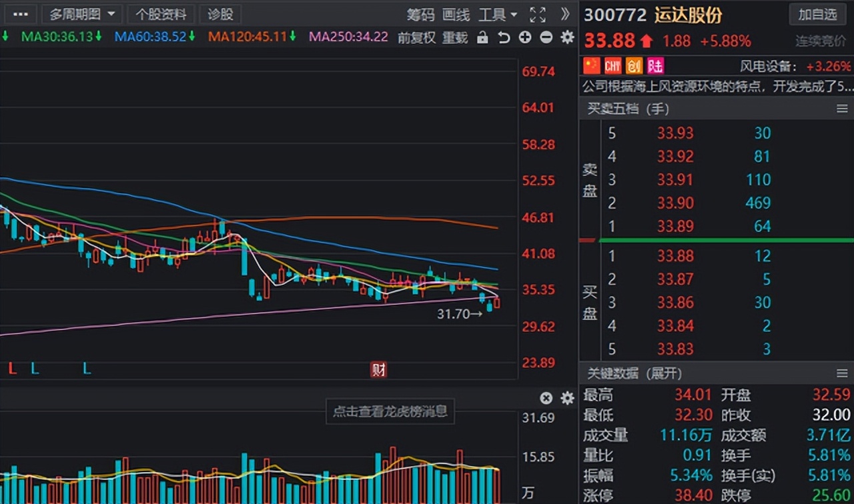Click the 创 ChiNext tag icon
Image resolution: width=854 pixels, height=504 pixels.
(x=634, y=65)
